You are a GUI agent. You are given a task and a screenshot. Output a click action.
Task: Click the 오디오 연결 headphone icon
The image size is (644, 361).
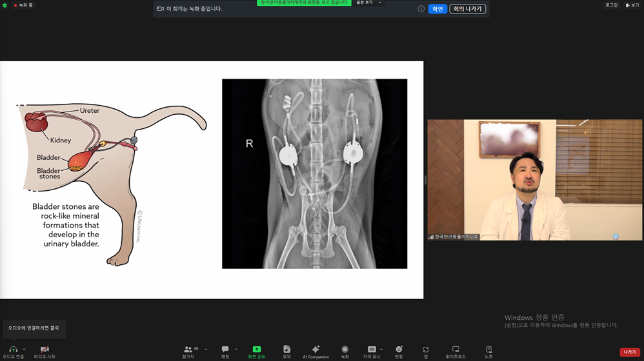tap(13, 349)
